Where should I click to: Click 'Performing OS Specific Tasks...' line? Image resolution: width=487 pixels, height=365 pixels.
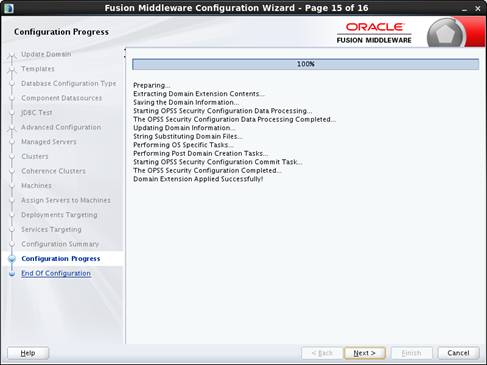click(x=183, y=145)
